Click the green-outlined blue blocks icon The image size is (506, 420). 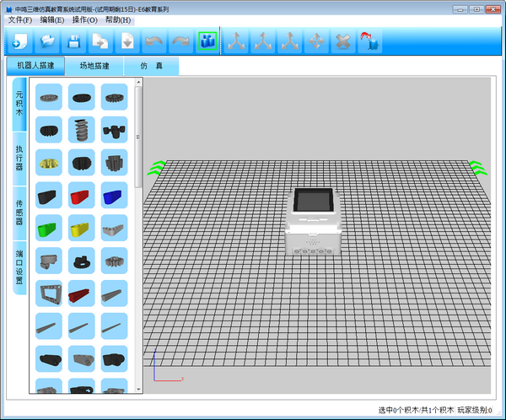click(207, 40)
